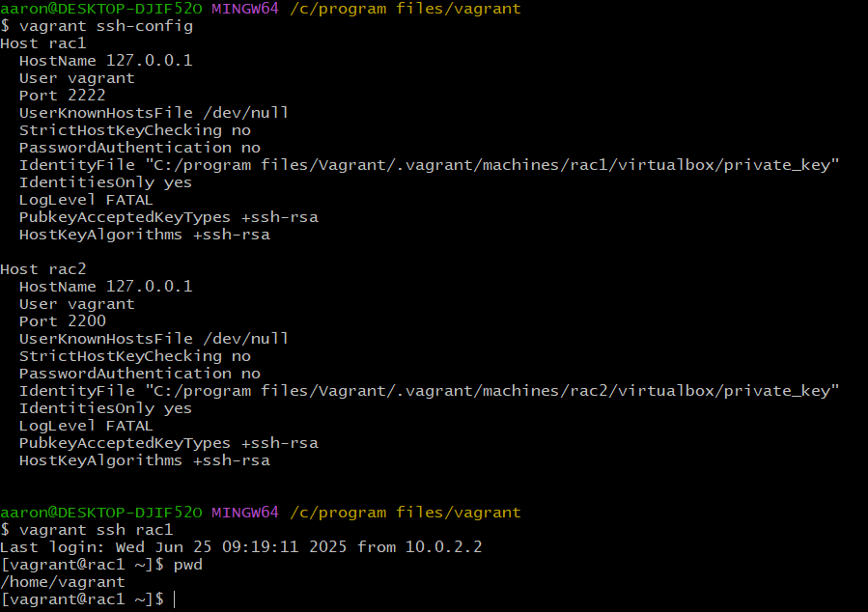Click the first purple MINGW64 label
The width and height of the screenshot is (868, 612).
coord(245,9)
